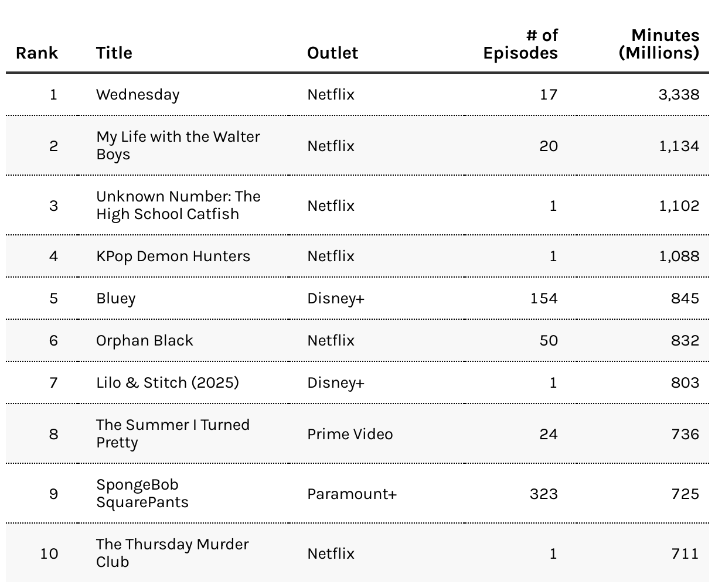
Task: Select the Wednesday title cell
Action: coord(138,94)
